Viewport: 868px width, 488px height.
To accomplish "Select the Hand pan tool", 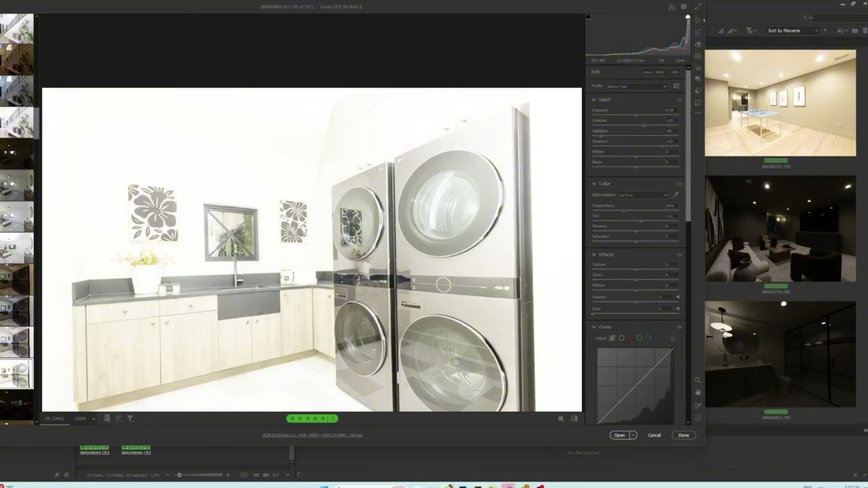I will point(698,392).
